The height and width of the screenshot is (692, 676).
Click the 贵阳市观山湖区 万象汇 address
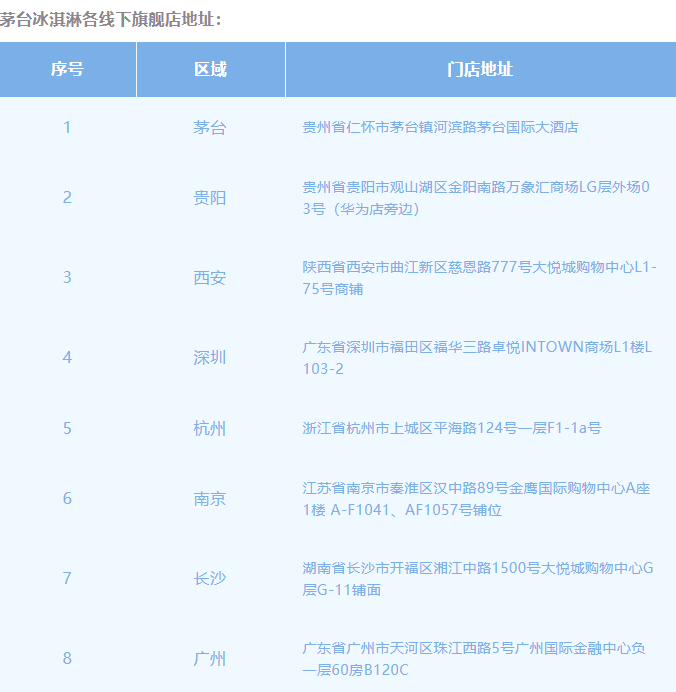[x=476, y=198]
